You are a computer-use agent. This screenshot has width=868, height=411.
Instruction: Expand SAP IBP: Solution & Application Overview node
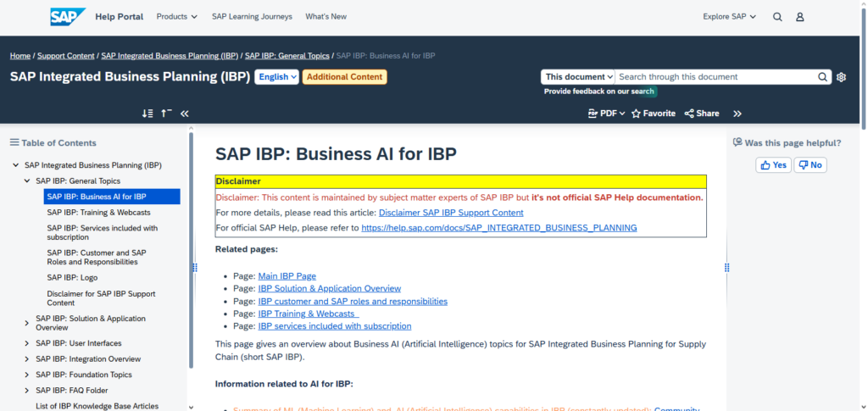point(26,323)
